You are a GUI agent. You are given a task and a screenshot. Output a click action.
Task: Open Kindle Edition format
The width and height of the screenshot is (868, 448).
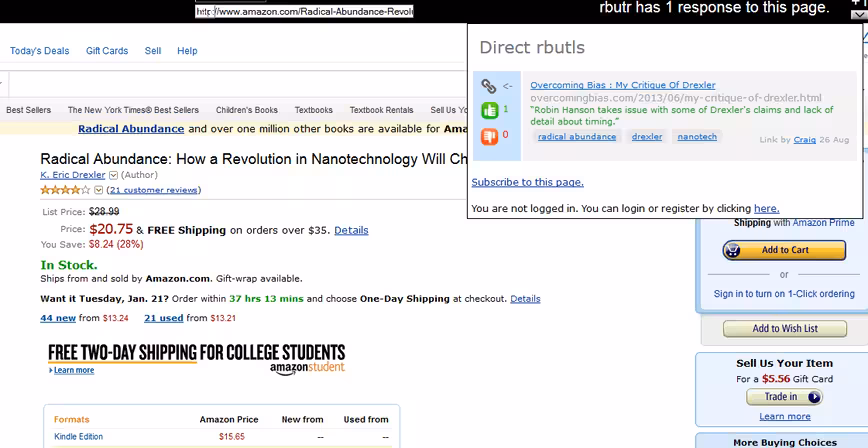pos(79,436)
